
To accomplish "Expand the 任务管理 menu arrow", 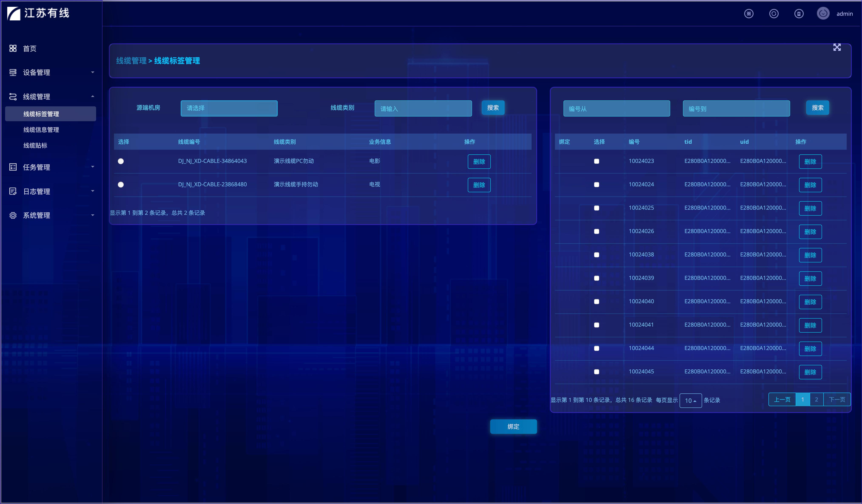I will pos(92,167).
